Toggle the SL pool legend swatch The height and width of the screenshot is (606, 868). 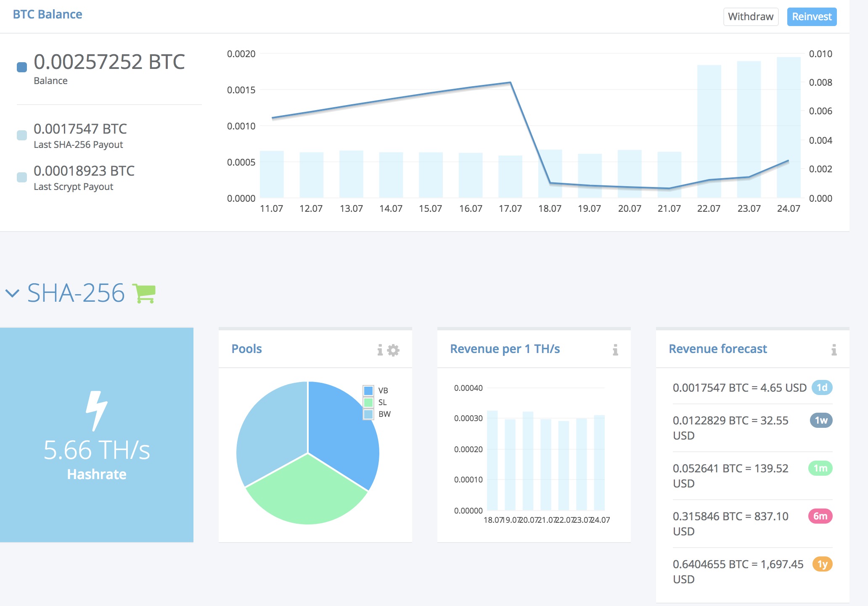368,402
